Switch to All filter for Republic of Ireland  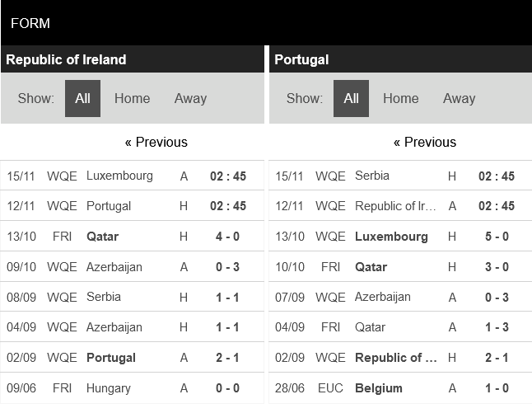coord(82,98)
